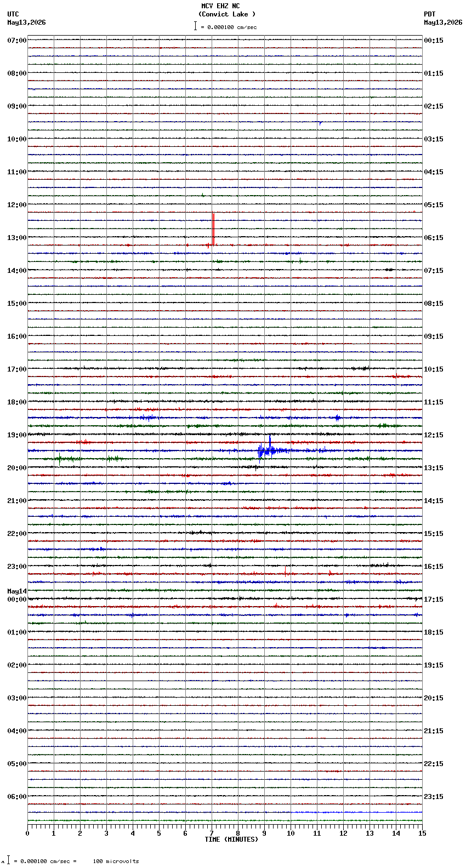Click the 10:00 UTC row label
The image size is (466, 868).
point(17,139)
